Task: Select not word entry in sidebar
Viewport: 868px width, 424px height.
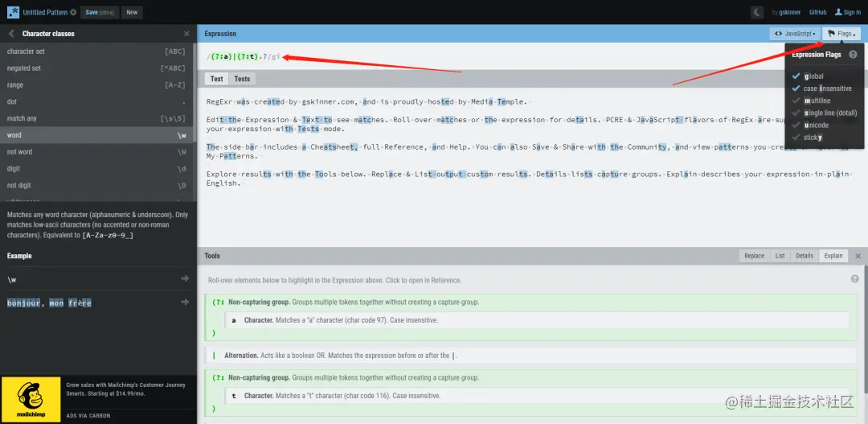Action: click(96, 151)
